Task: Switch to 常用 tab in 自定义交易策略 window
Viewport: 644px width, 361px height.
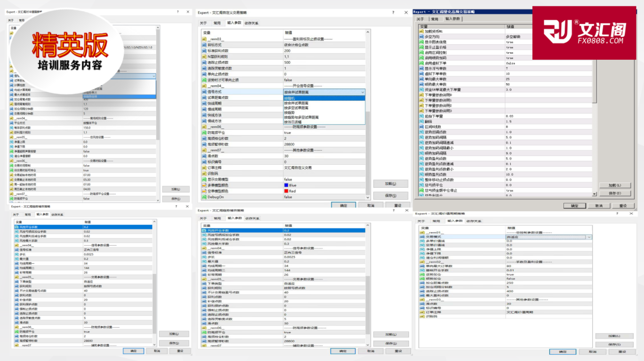Action: coord(217,23)
